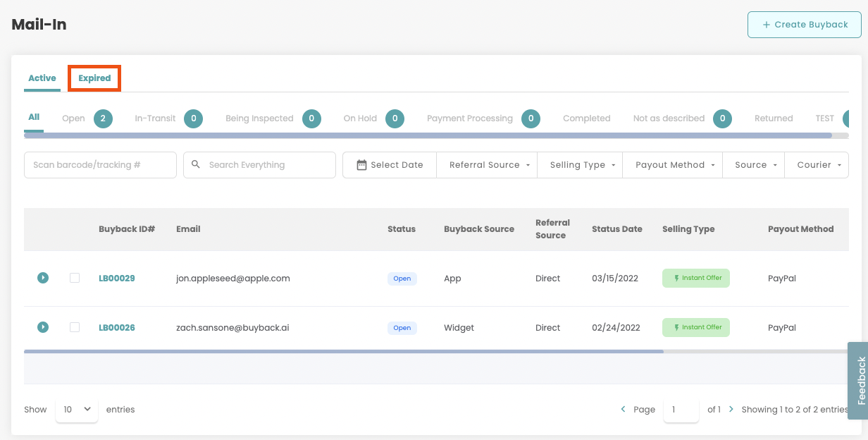Go to the next page arrow
This screenshot has width=868, height=440.
[x=731, y=409]
